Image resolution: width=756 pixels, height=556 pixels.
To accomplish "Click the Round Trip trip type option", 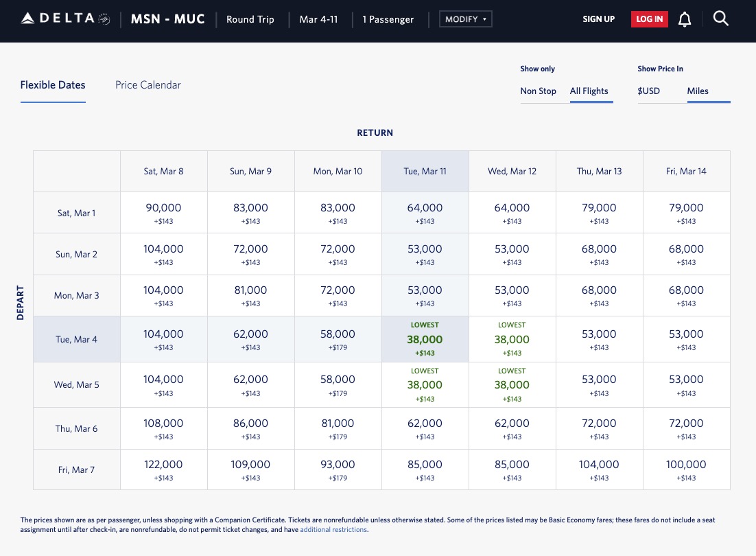I will [x=250, y=19].
